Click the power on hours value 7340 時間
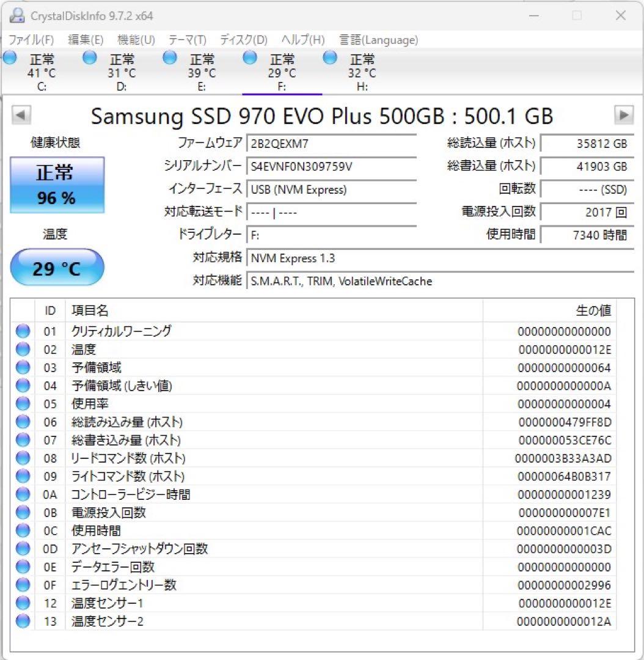Image resolution: width=644 pixels, height=660 pixels. click(x=587, y=235)
